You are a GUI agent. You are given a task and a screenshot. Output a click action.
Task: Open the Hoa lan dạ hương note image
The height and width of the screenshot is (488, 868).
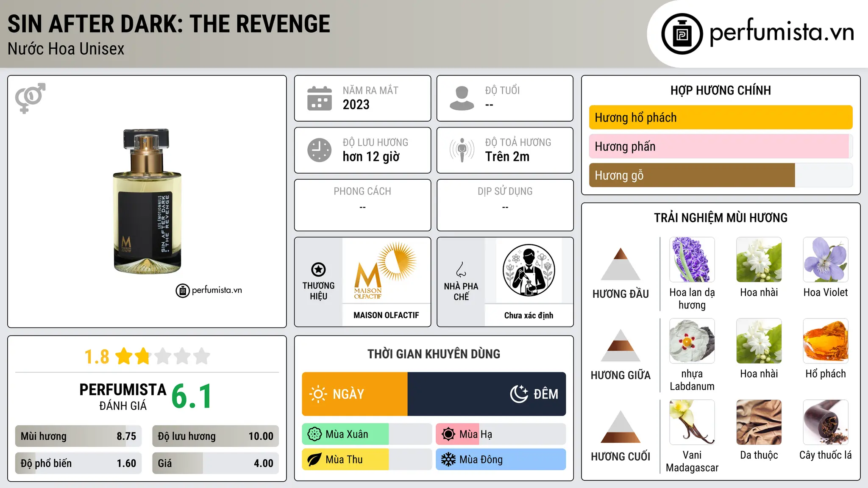692,260
